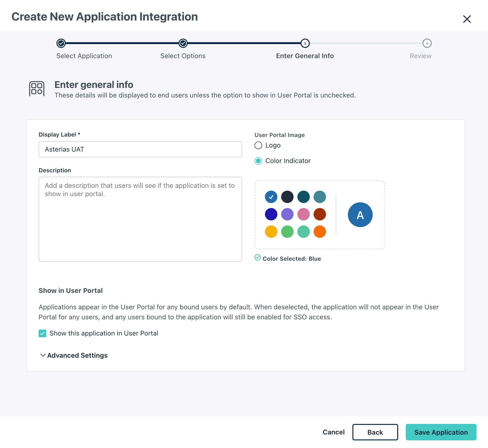Click the Cancel link

coord(333,432)
